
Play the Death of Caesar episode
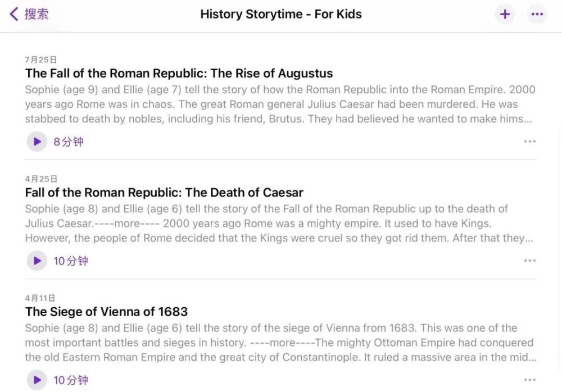click(37, 261)
